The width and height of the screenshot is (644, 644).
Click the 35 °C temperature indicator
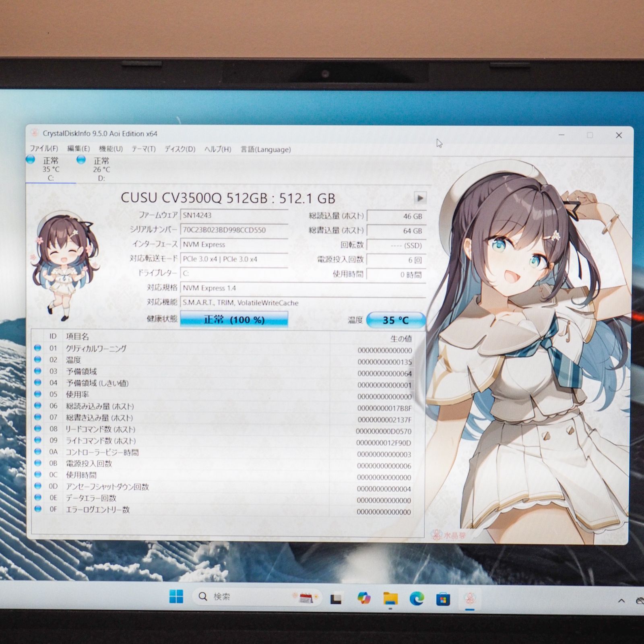pos(396,320)
